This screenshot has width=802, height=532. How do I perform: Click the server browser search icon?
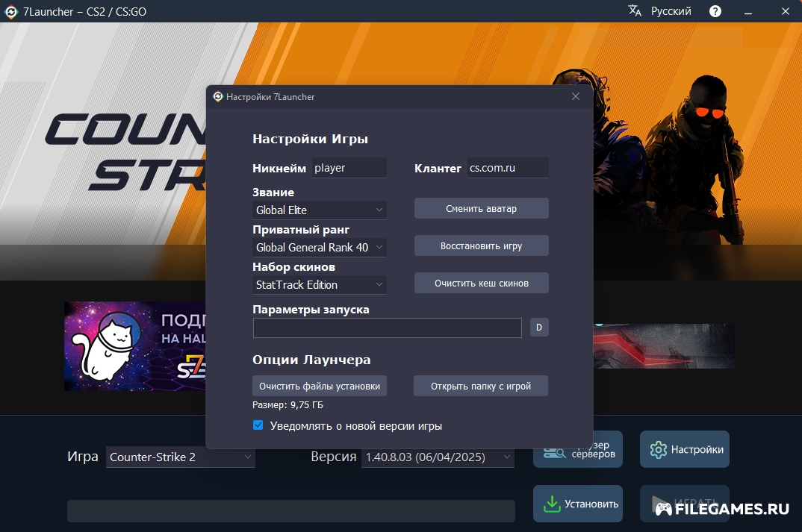[x=554, y=452]
